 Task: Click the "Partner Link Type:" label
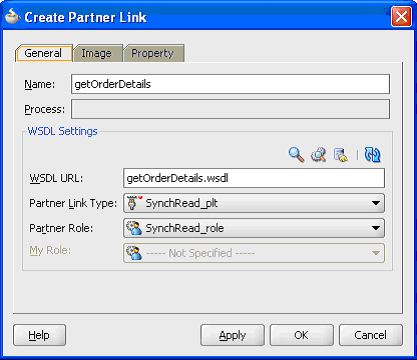73,203
